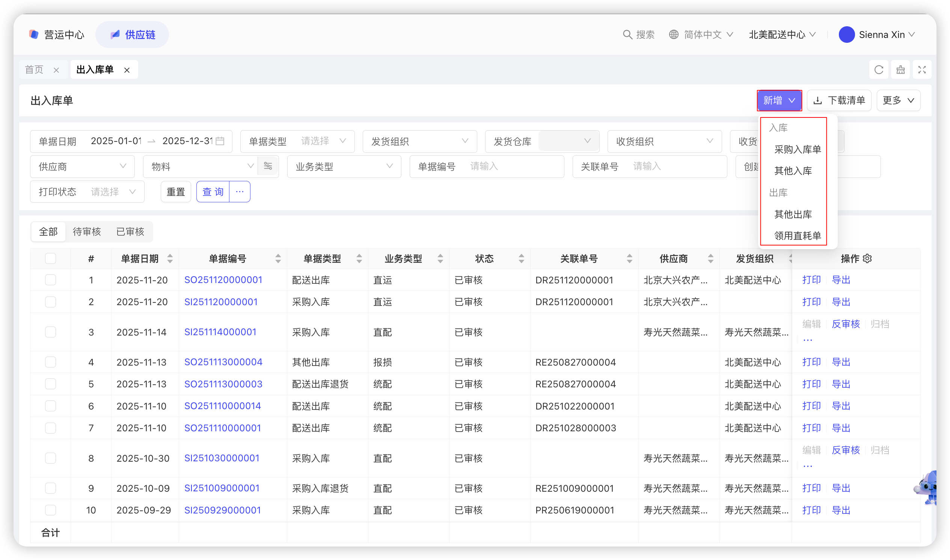The width and height of the screenshot is (950, 560).
Task: Tick the select-all header checkbox
Action: coord(51,259)
